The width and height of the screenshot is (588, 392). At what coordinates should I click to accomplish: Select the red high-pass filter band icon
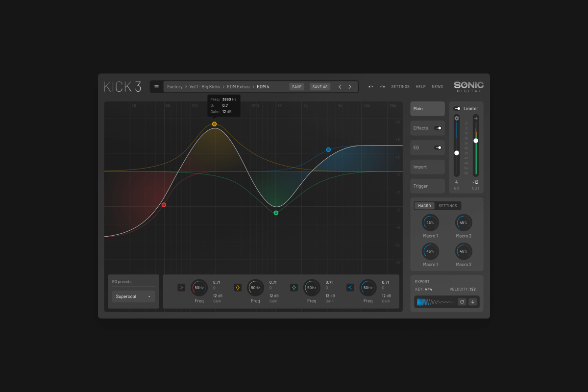coord(181,288)
